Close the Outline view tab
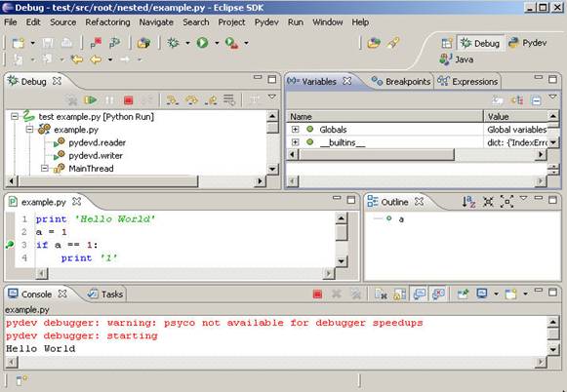Image resolution: width=567 pixels, height=392 pixels. (x=419, y=202)
